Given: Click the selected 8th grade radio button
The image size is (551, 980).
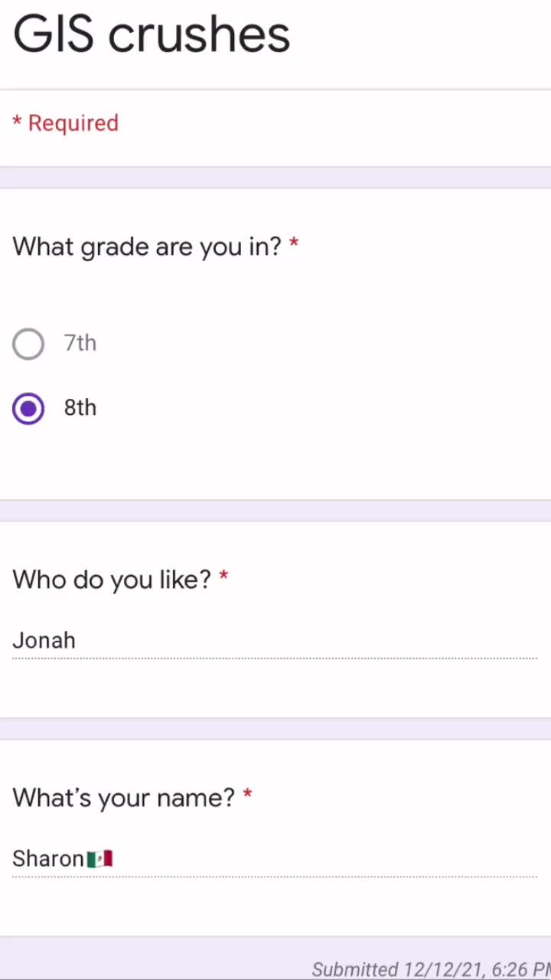Looking at the screenshot, I should pos(28,409).
